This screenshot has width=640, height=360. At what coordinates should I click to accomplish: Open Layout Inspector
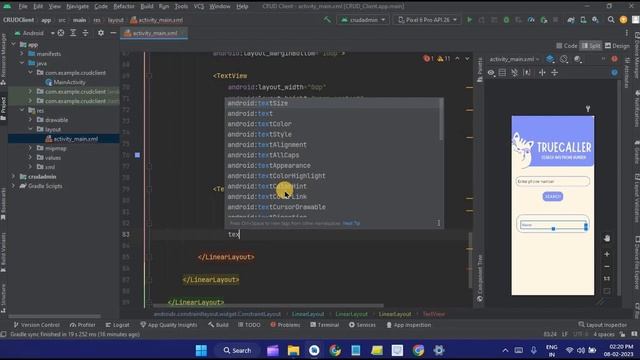(602, 325)
